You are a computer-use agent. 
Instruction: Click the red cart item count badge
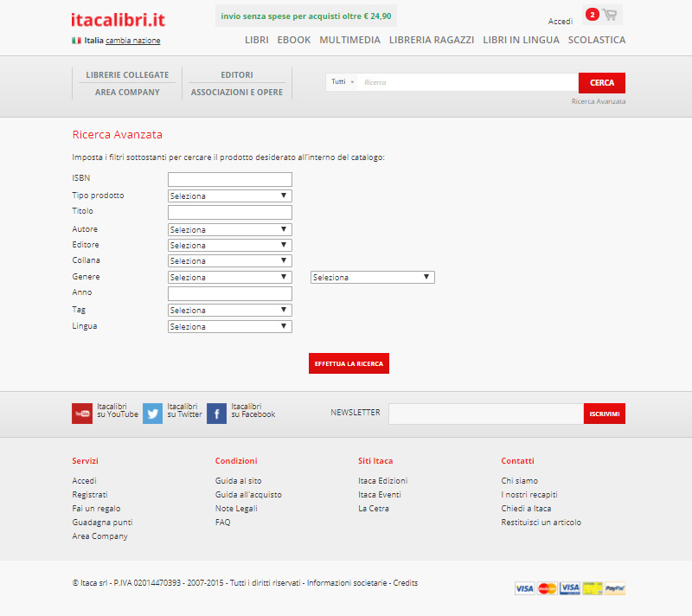point(593,15)
